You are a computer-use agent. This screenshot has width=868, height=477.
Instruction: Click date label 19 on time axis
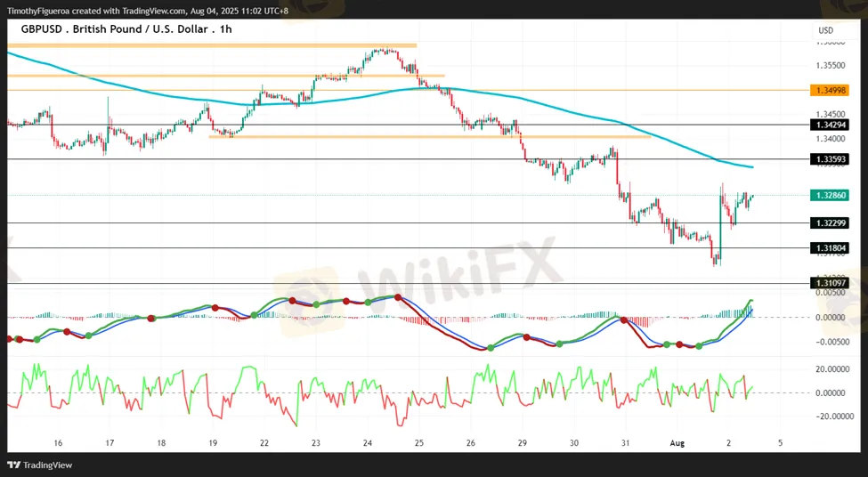[213, 443]
